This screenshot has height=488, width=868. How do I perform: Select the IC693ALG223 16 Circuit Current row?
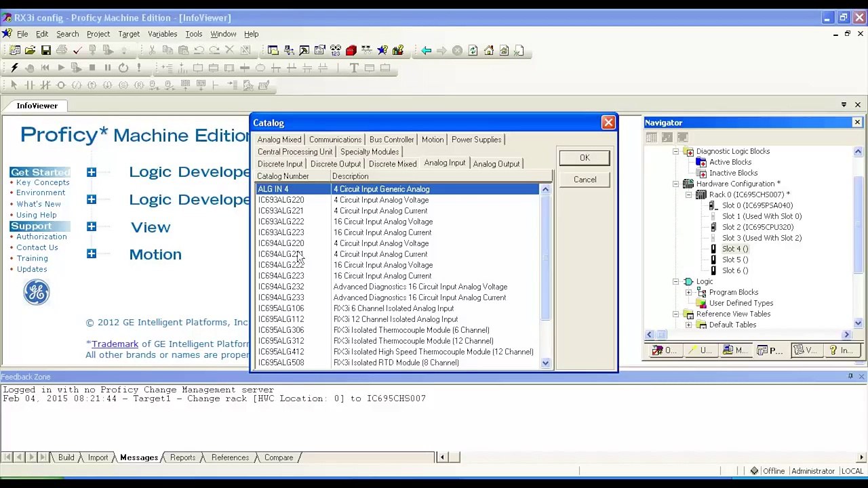coord(397,232)
